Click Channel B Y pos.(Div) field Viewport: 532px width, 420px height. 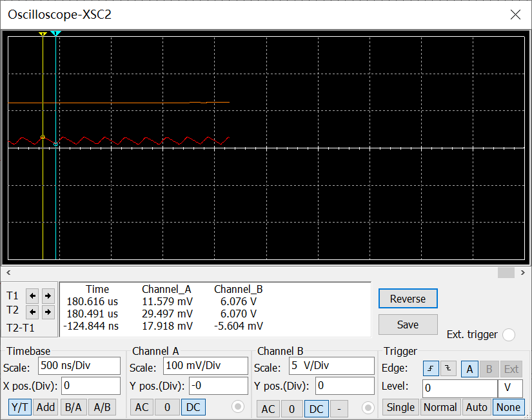pyautogui.click(x=345, y=386)
